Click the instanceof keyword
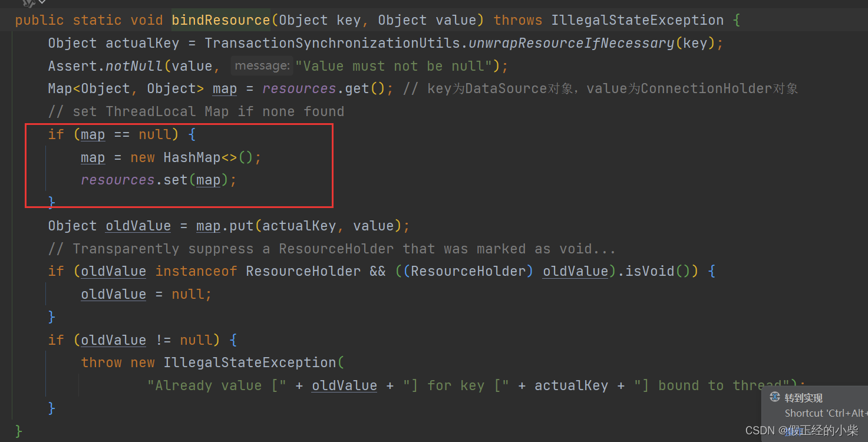 tap(196, 272)
